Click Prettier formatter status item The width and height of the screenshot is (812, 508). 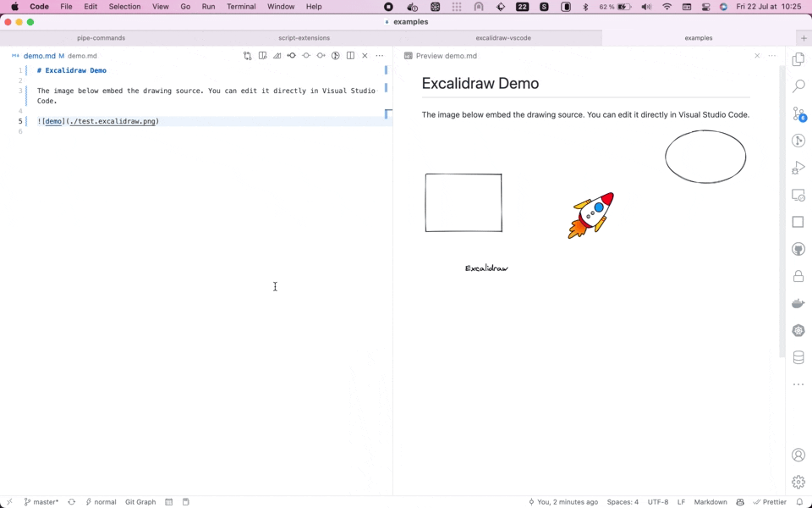(770, 502)
